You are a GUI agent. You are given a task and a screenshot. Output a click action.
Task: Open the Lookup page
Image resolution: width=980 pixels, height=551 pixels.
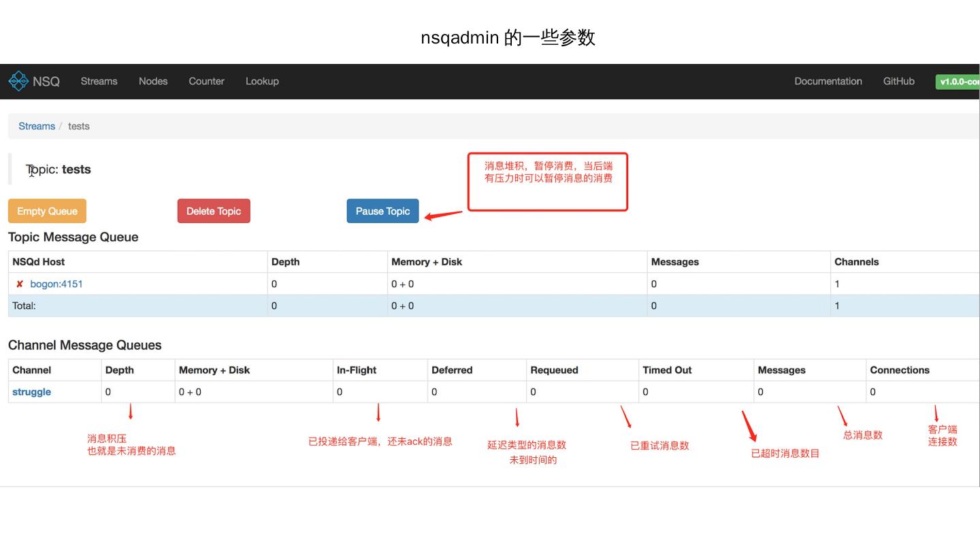(x=262, y=81)
